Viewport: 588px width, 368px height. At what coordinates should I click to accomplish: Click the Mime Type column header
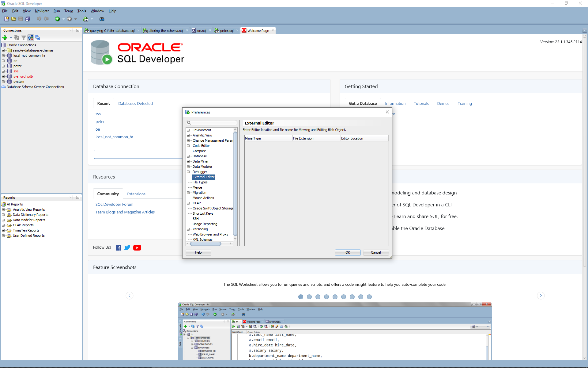tap(268, 138)
